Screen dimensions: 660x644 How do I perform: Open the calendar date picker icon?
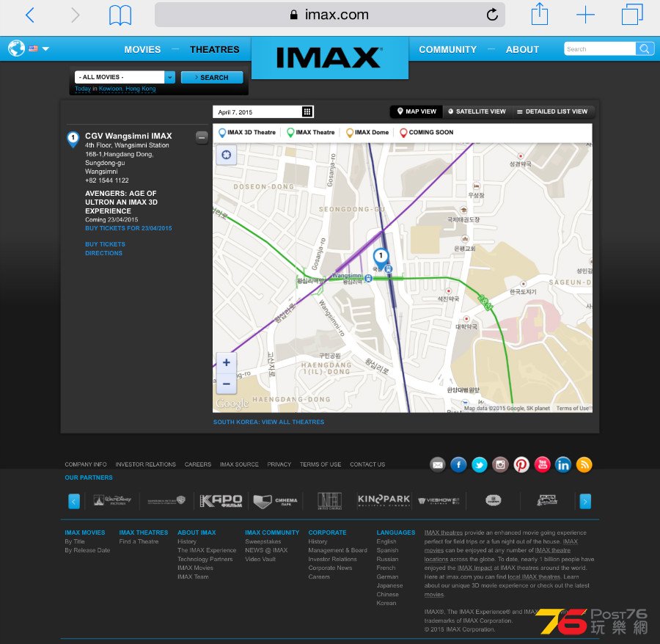pyautogui.click(x=307, y=111)
